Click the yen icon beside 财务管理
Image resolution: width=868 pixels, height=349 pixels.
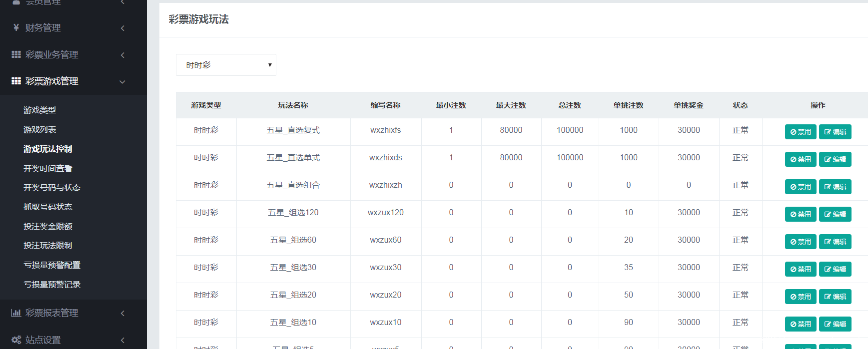pos(16,27)
